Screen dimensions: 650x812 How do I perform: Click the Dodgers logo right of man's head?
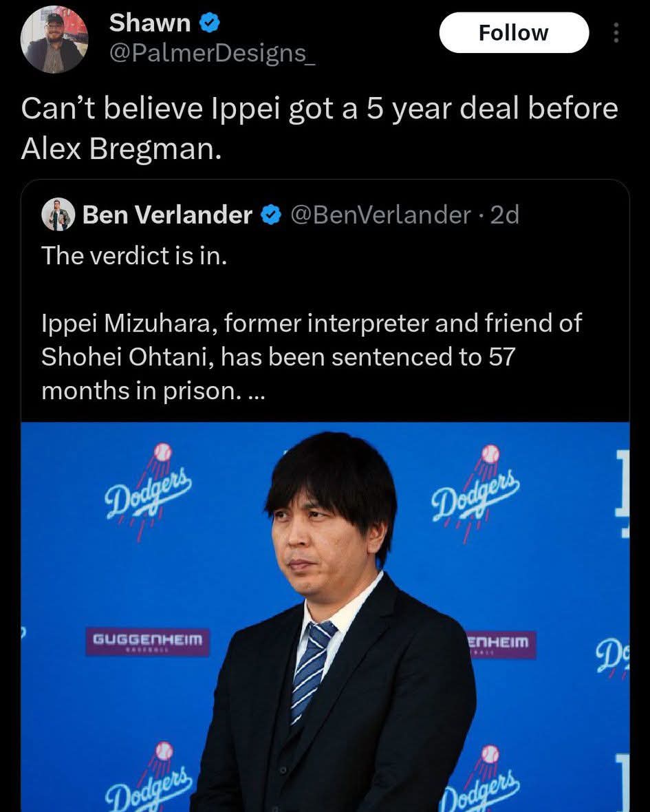click(x=476, y=491)
